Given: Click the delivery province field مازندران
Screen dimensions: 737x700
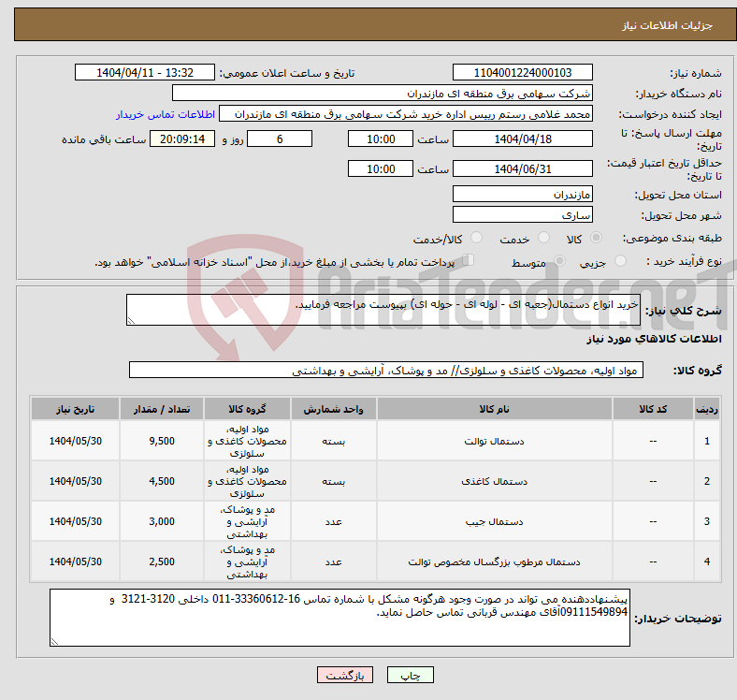Looking at the screenshot, I should 522,194.
